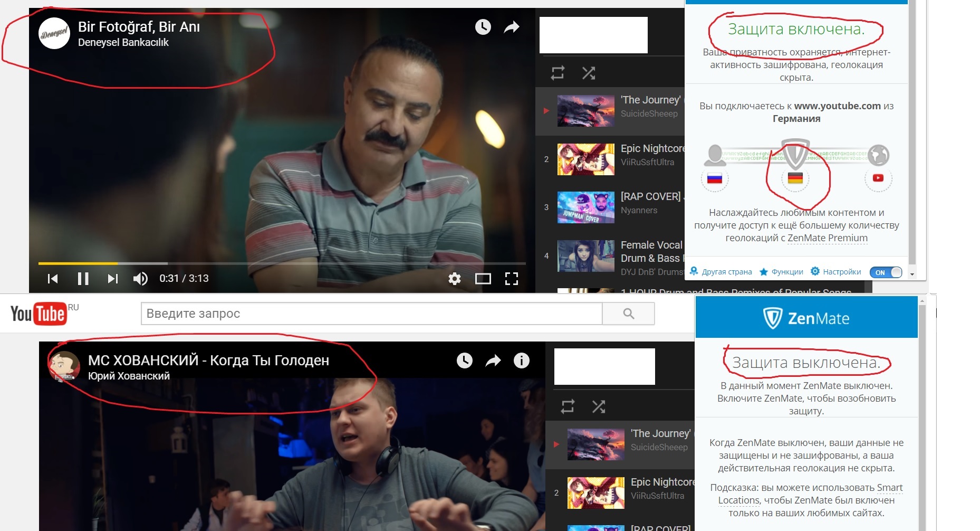
Task: Open the player settings gear
Action: 455,278
